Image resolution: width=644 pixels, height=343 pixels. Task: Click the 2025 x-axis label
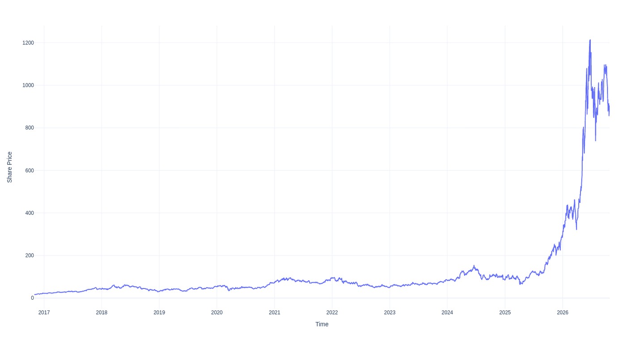[x=505, y=313]
